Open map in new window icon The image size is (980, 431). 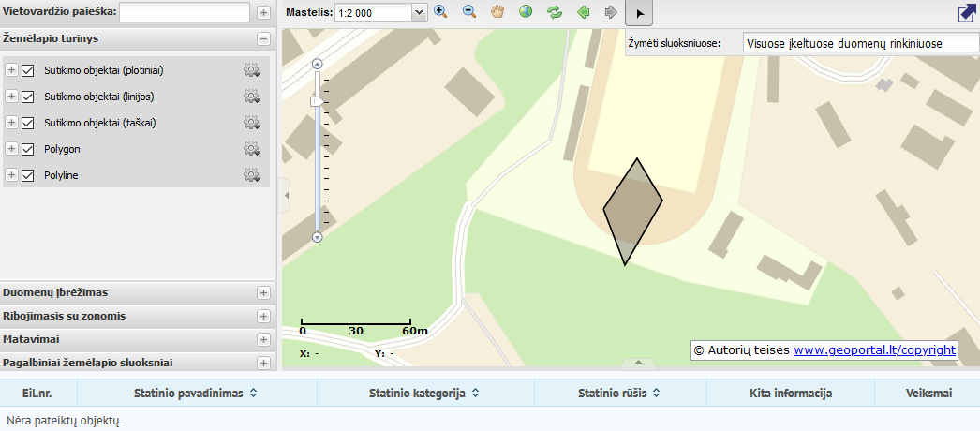[966, 13]
